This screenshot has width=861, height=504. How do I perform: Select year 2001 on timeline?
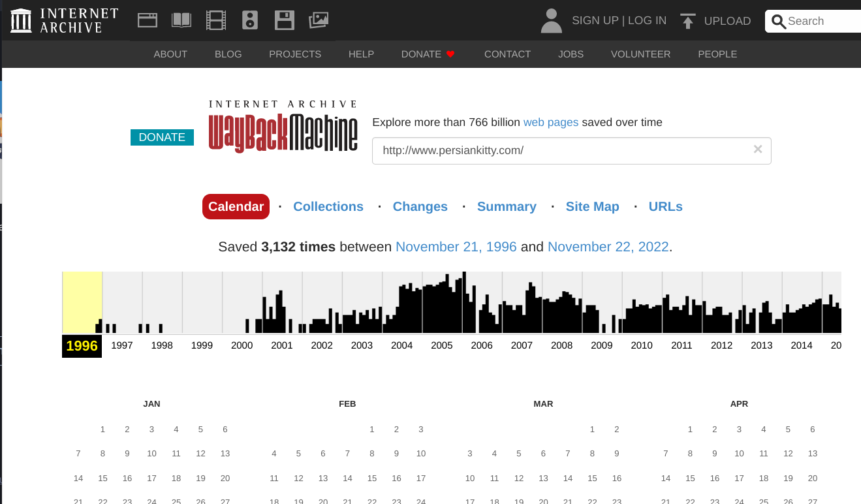[x=282, y=345]
